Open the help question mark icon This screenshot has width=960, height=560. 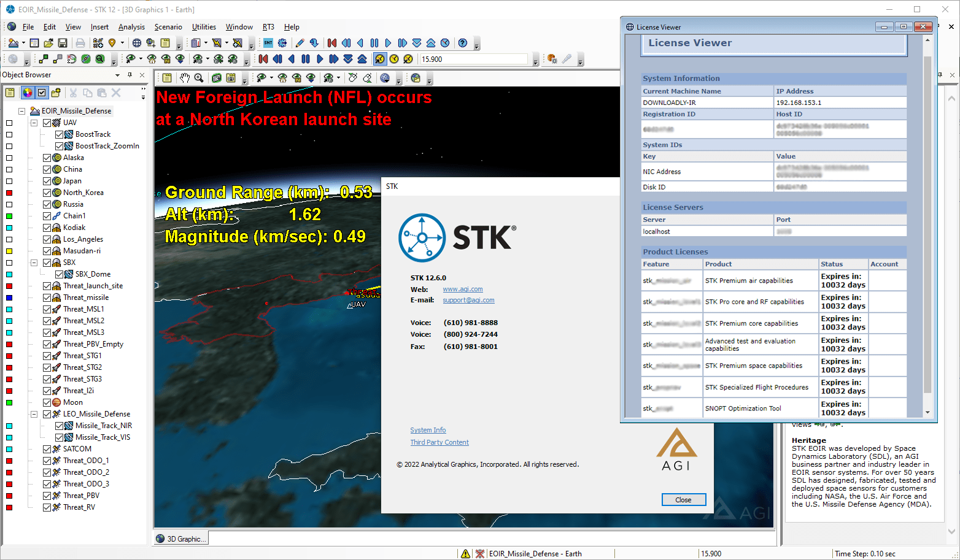pyautogui.click(x=463, y=43)
